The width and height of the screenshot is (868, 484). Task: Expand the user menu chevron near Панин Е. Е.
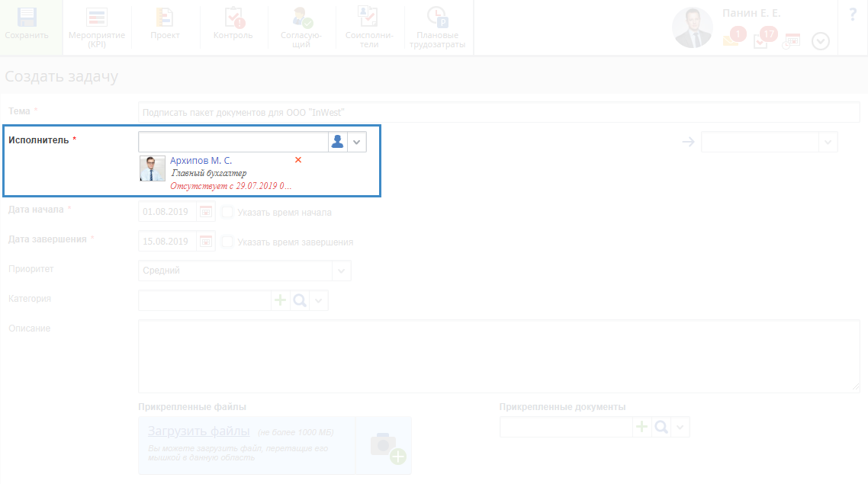(x=820, y=42)
